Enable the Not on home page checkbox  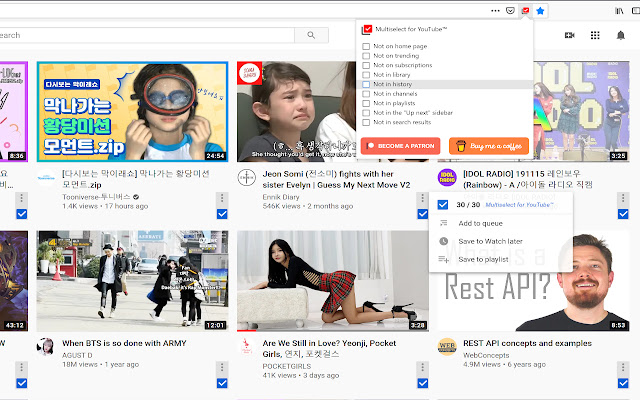pos(366,46)
